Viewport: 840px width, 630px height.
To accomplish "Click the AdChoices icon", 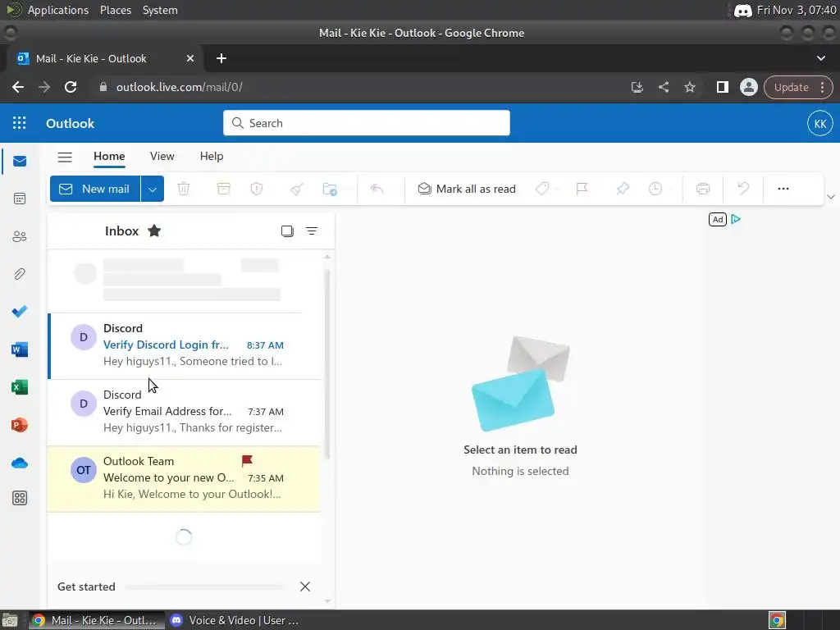I will 736,219.
